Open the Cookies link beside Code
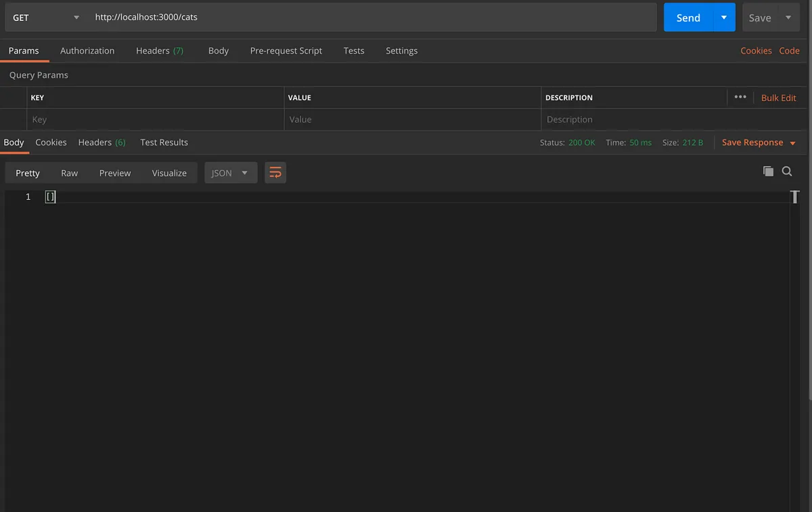The image size is (812, 512). [756, 51]
